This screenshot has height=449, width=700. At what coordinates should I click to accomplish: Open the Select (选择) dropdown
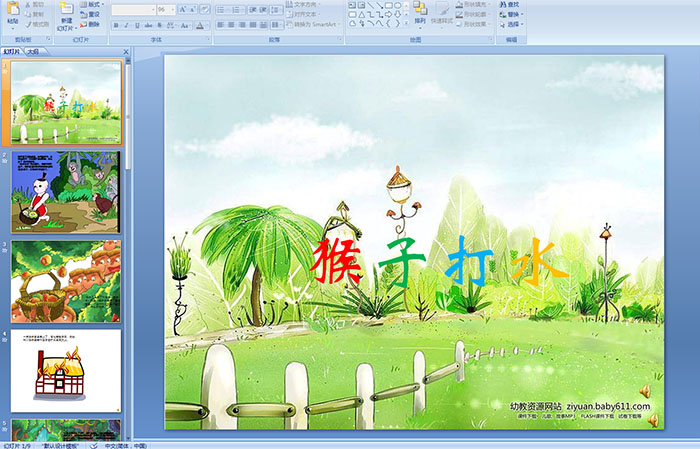click(x=512, y=25)
